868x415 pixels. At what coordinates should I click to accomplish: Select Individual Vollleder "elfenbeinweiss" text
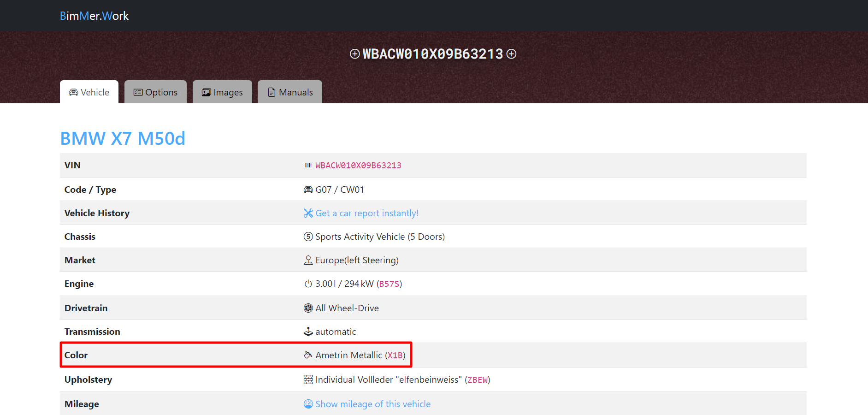coord(389,379)
